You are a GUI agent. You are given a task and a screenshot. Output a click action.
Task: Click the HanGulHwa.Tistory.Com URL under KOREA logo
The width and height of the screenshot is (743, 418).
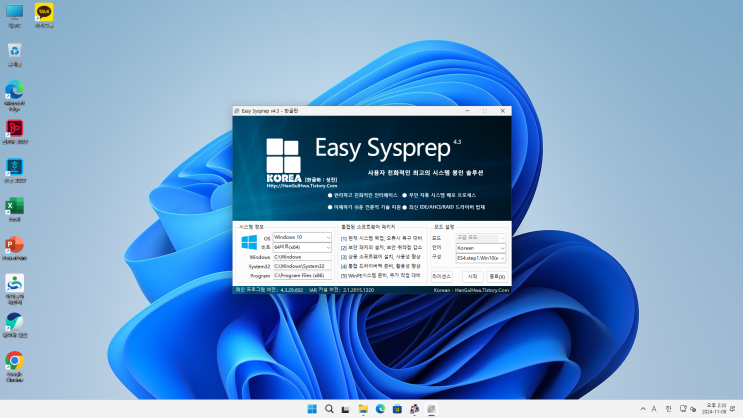tap(301, 186)
